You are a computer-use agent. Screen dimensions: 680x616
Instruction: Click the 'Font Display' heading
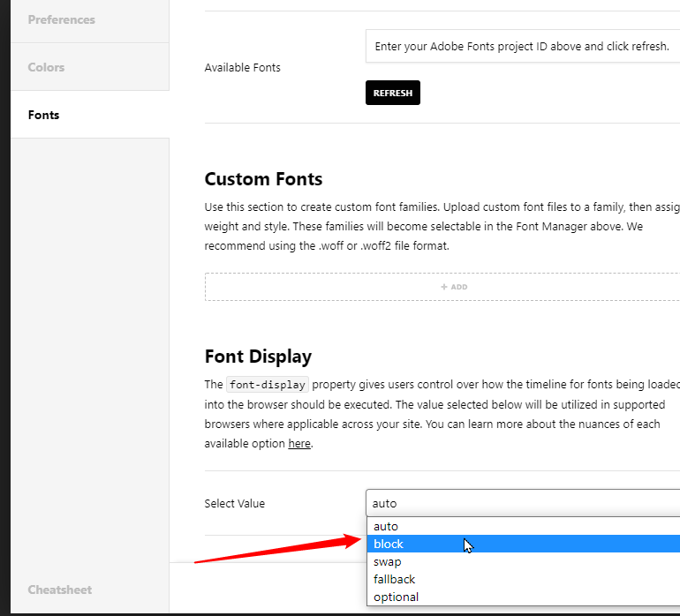[x=258, y=357]
